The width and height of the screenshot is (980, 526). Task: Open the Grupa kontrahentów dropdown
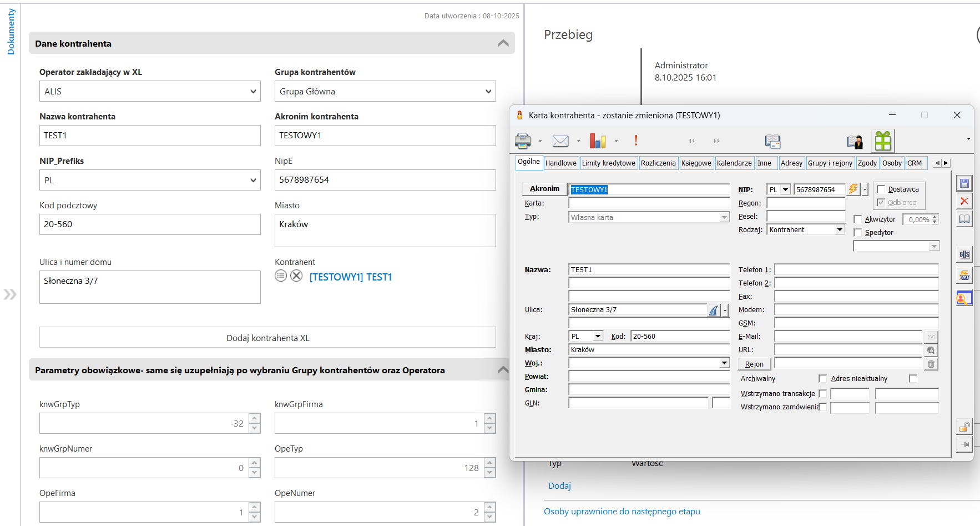[385, 92]
